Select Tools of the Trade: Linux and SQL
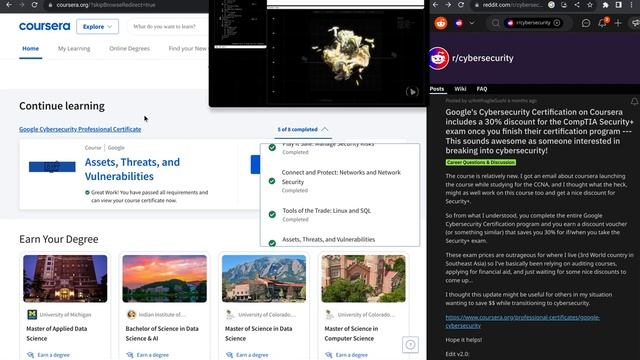Screen dimensions: 640x360 [327, 211]
